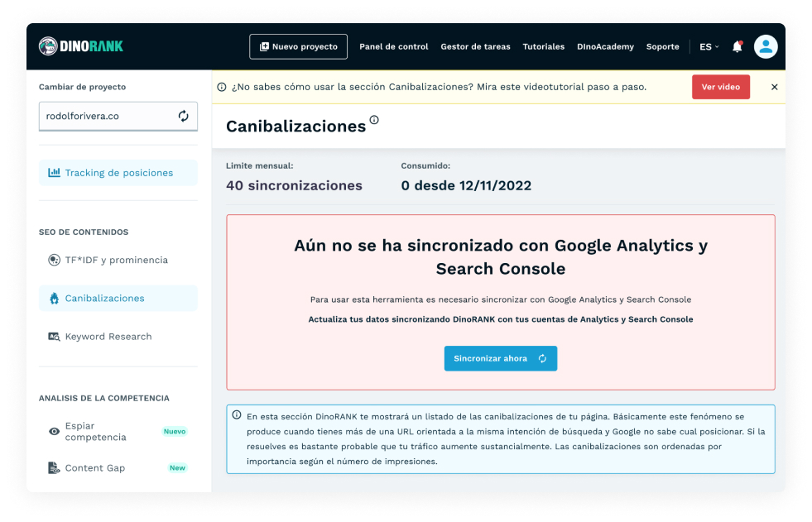This screenshot has height=522, width=812.
Task: Click the DinoRANK logo
Action: pos(81,46)
